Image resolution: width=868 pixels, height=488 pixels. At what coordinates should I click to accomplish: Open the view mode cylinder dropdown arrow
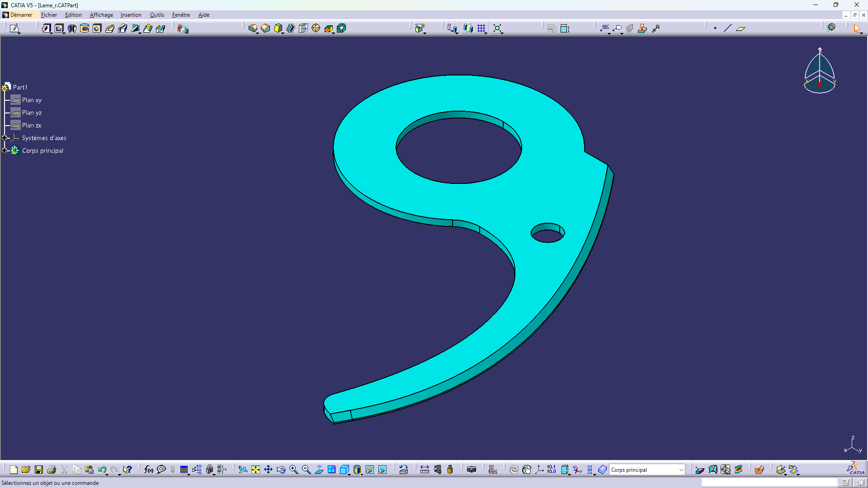click(362, 474)
